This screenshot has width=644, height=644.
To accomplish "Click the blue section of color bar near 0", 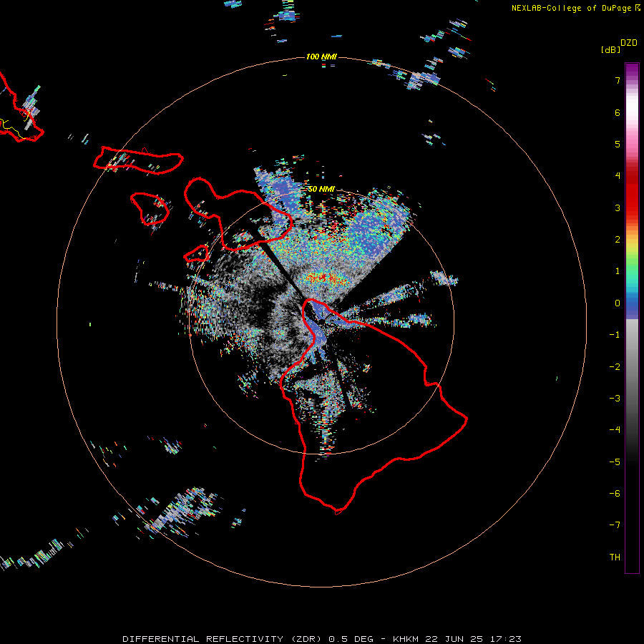I will click(632, 306).
